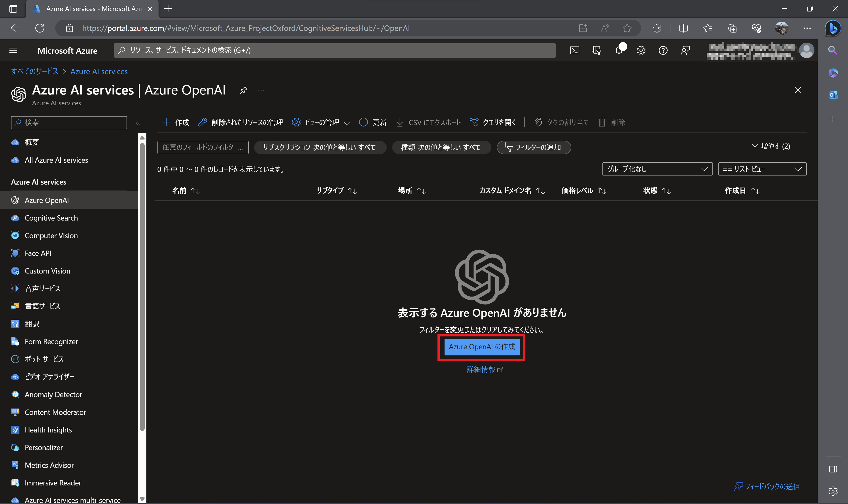Open the グループ化なし dropdown
This screenshot has height=504, width=848.
(657, 169)
